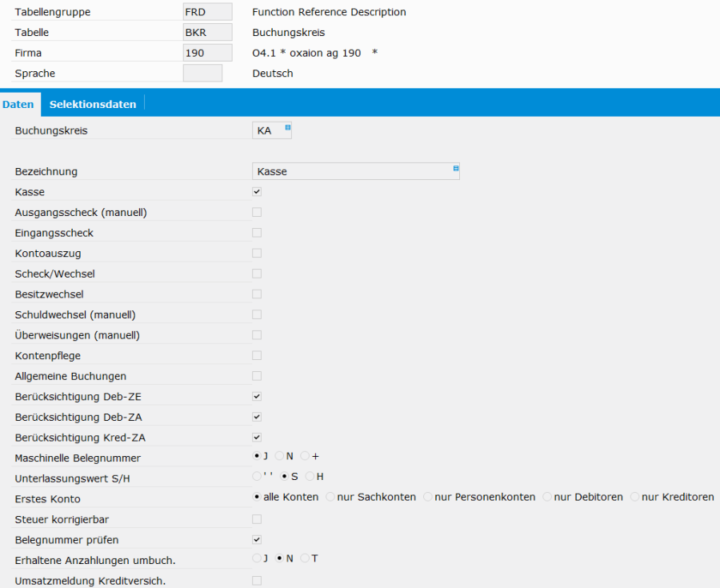
Task: Tick the Besitzwechsel checkbox
Action: coord(257,294)
